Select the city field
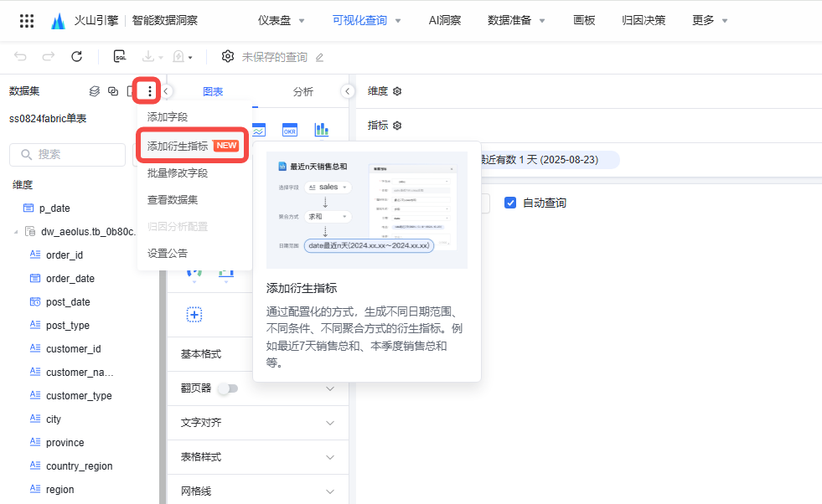Viewport: 822px width, 504px height. click(x=54, y=419)
